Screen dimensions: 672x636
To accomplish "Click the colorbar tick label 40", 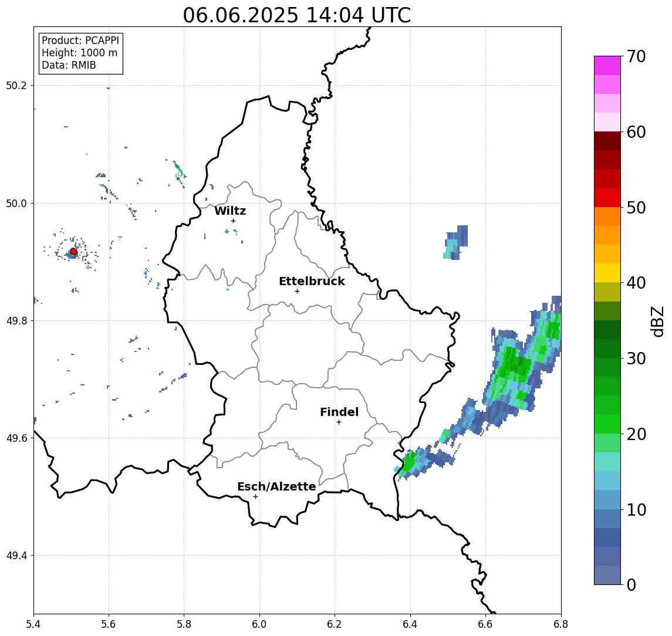I will coord(636,283).
